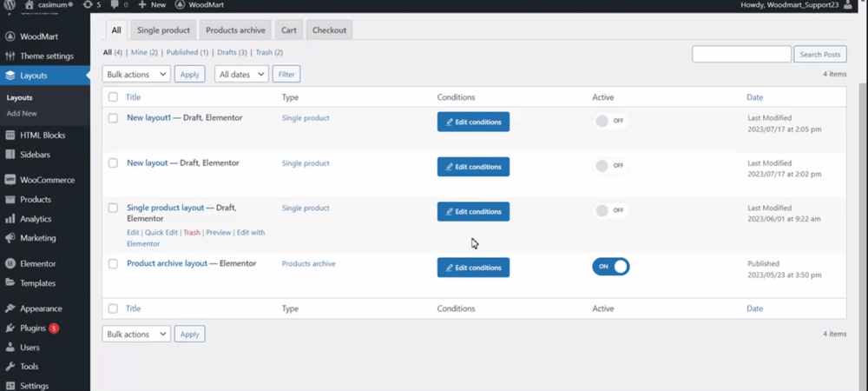Open Add New under Layouts menu
This screenshot has height=391, width=868.
23,114
